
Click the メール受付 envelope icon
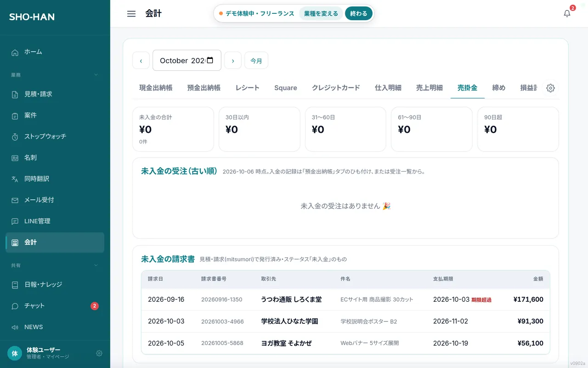pos(15,201)
